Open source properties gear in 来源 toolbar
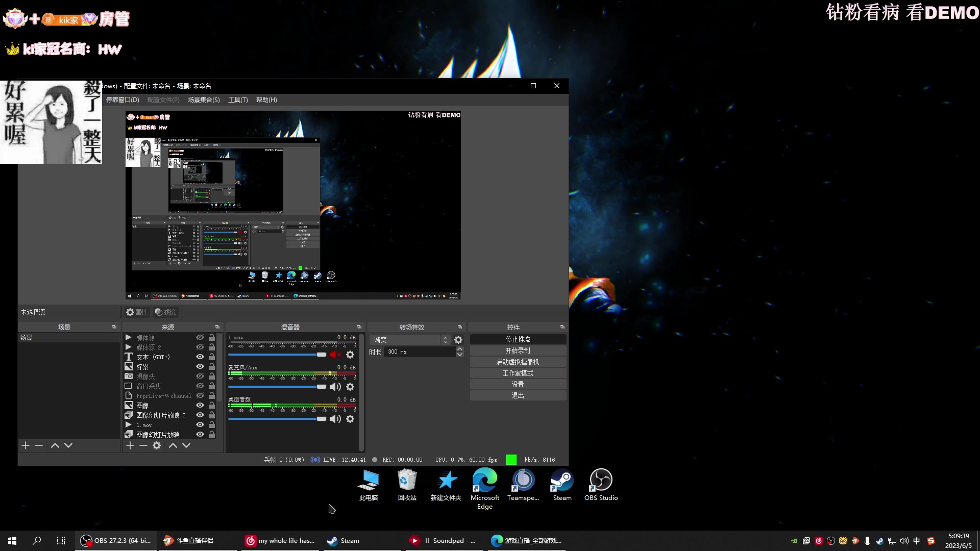This screenshot has width=980, height=551. (x=157, y=445)
